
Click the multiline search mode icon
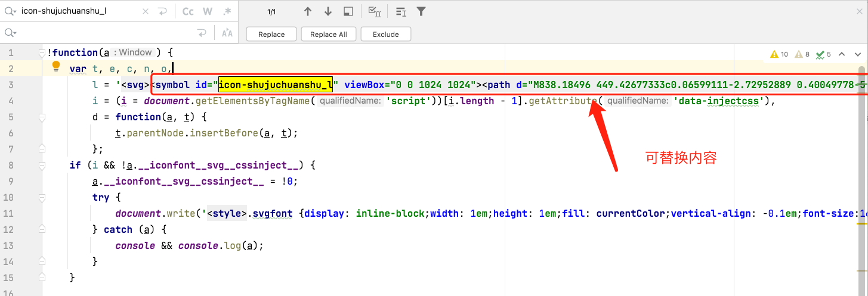(401, 11)
